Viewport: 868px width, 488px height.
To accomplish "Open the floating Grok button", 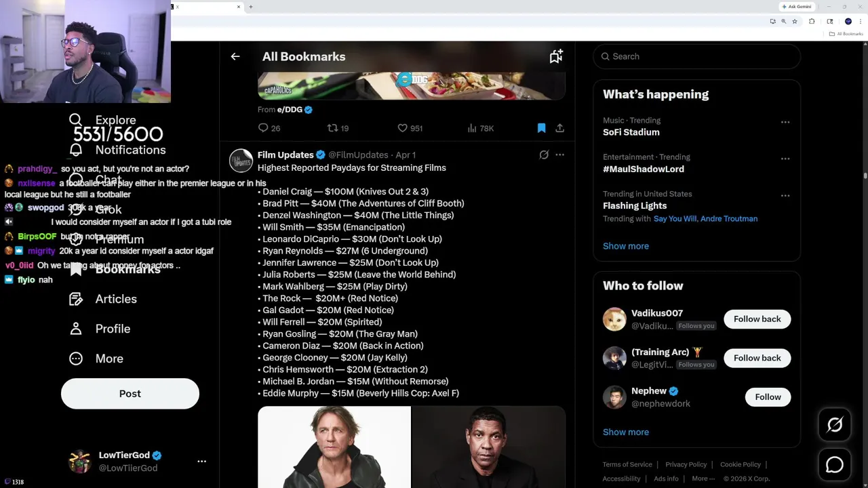I will click(x=834, y=425).
